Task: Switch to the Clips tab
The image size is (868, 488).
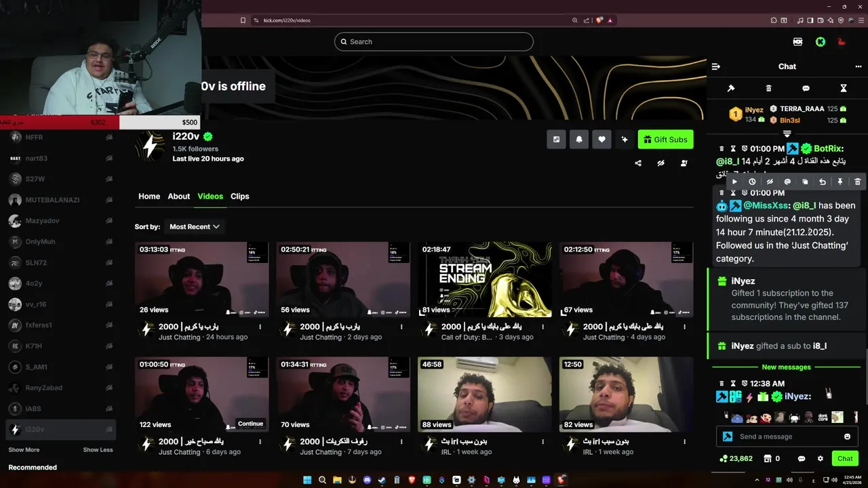Action: [x=240, y=197]
